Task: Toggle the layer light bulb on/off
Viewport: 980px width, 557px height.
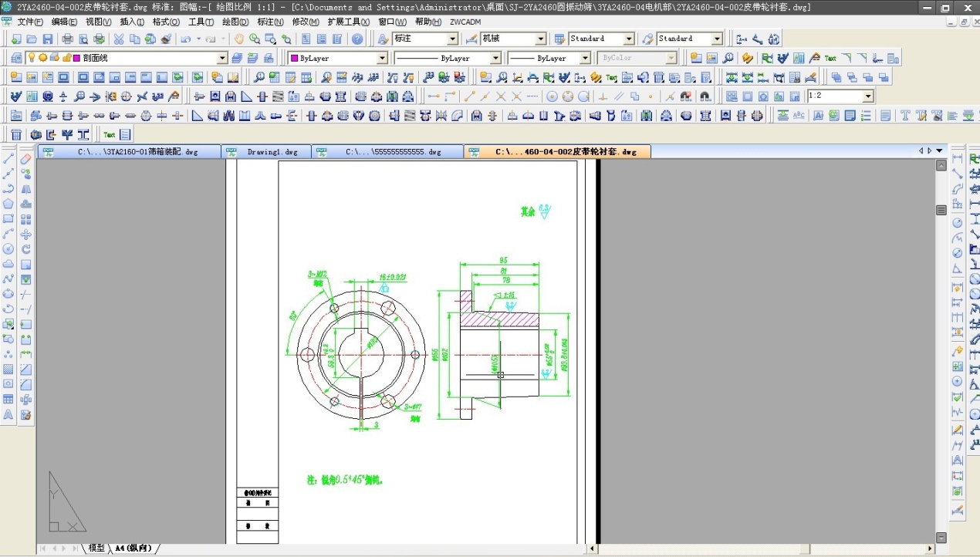Action: tap(31, 58)
